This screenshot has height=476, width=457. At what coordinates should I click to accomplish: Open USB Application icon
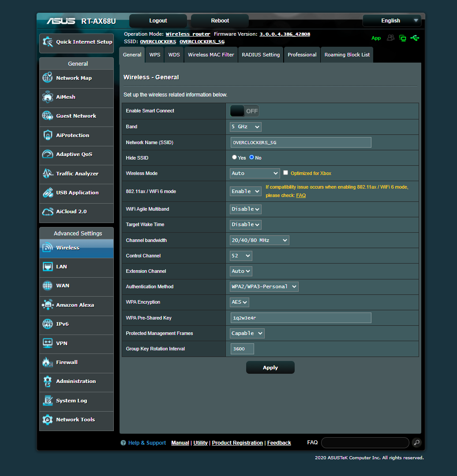(48, 193)
